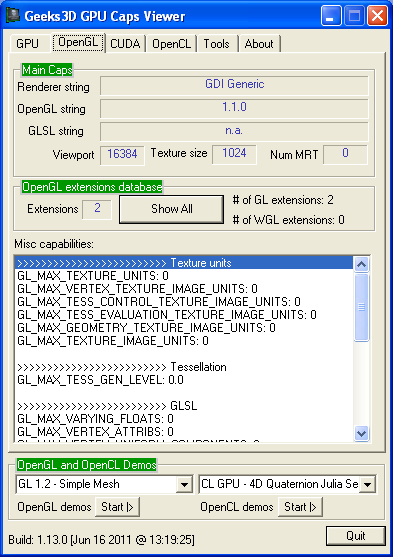The height and width of the screenshot is (557, 393).
Task: Select GL_MAX_VERTEX_TEXTURE_IMAGE_UNITS row
Action: click(184, 289)
